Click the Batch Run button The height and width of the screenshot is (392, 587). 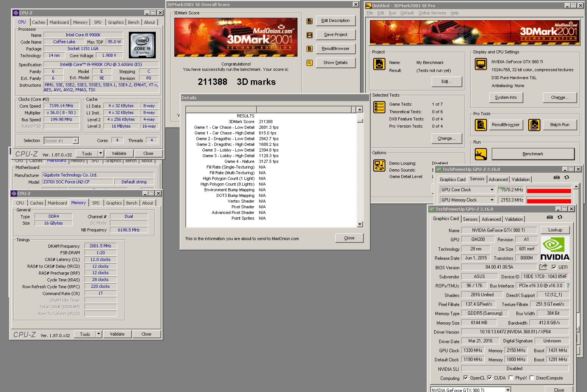[x=560, y=125]
